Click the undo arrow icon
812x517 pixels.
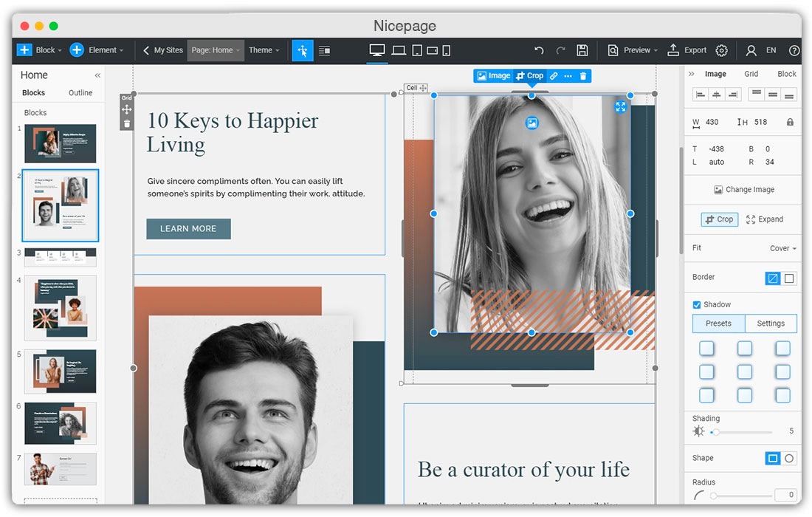point(539,50)
